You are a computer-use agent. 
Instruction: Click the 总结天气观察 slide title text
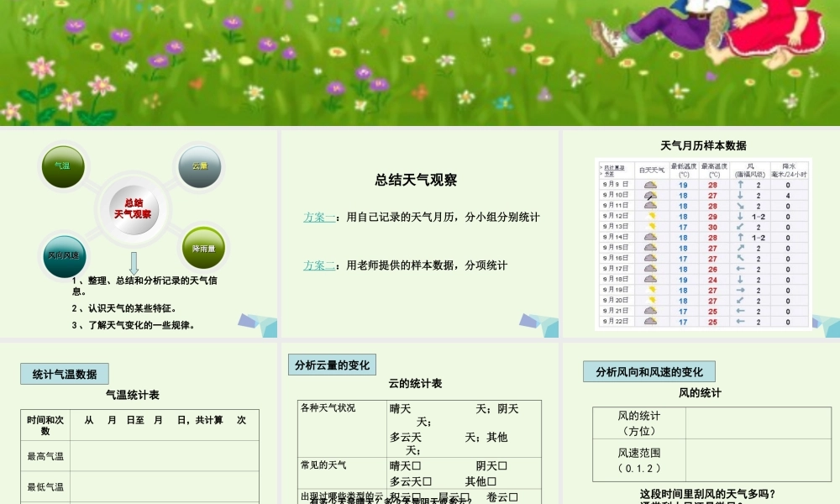416,180
